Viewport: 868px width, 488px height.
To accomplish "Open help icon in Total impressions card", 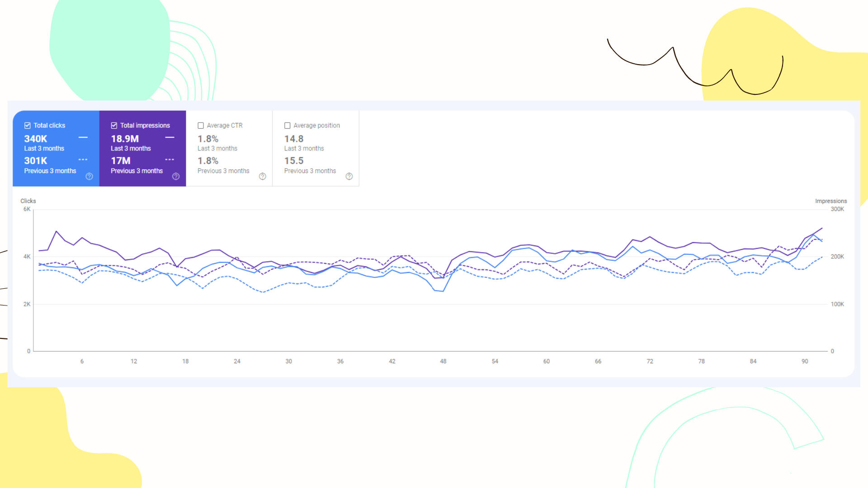I will click(176, 177).
